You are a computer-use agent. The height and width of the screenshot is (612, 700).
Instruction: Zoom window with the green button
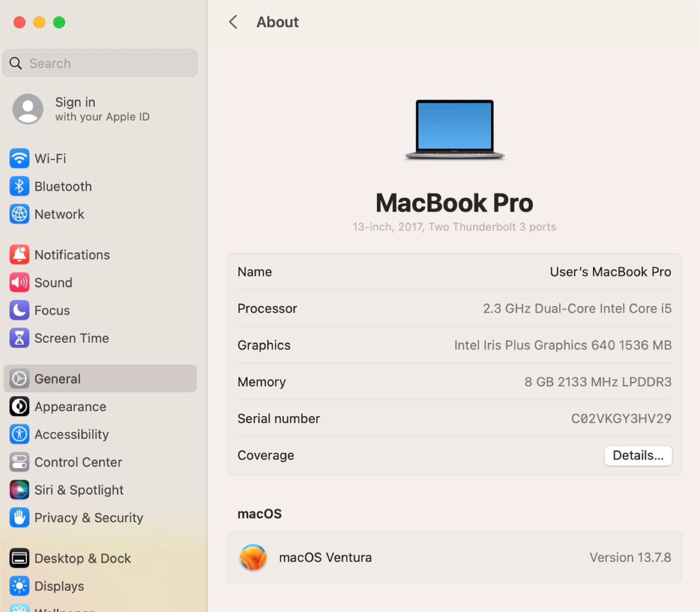tap(59, 22)
